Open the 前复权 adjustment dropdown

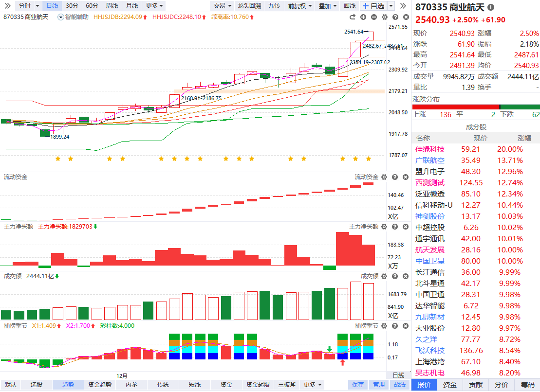coord(299,6)
